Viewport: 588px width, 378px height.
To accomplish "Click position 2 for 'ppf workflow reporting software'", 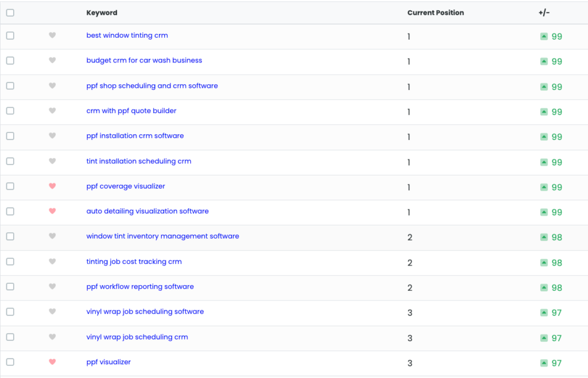I will pos(409,288).
